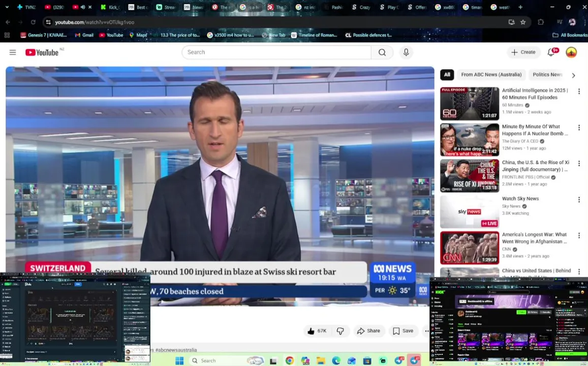
Task: Open the Maps bookmark
Action: coord(138,35)
